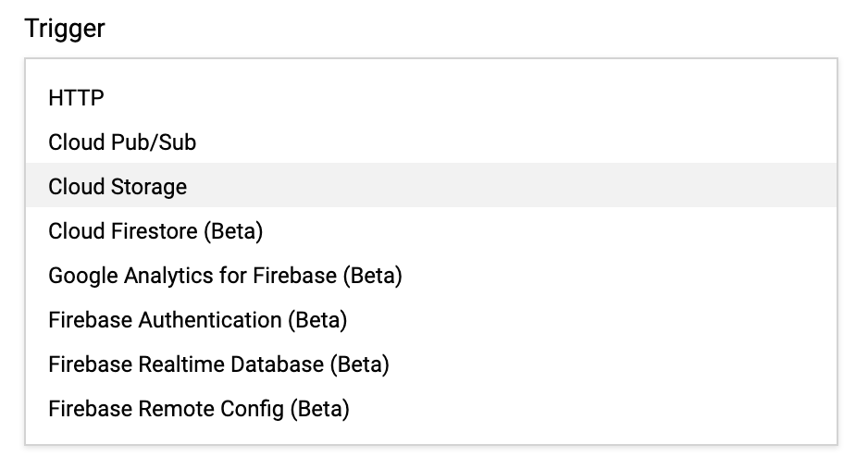This screenshot has width=868, height=457.
Task: Choose Google Analytics for Firebase trigger
Action: [x=225, y=276]
